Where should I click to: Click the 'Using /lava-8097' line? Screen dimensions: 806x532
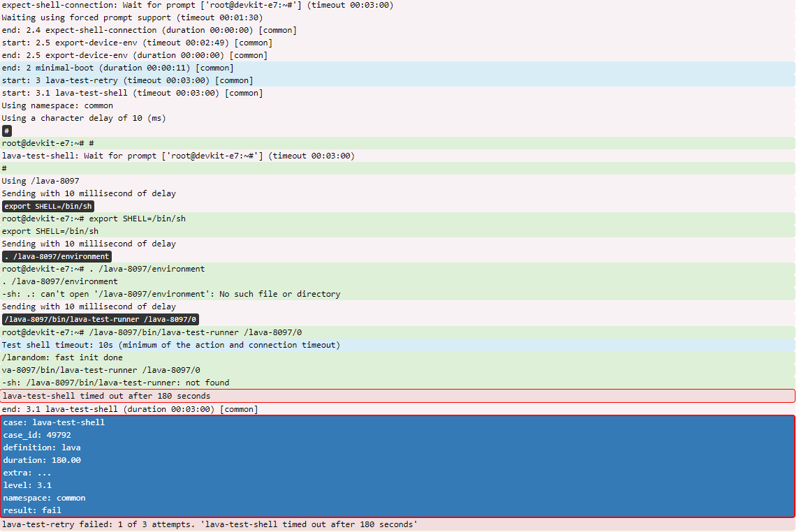398,181
